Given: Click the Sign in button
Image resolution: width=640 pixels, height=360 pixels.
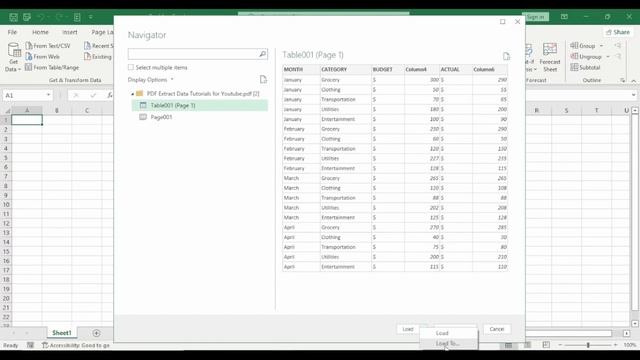Looking at the screenshot, I should point(536,17).
